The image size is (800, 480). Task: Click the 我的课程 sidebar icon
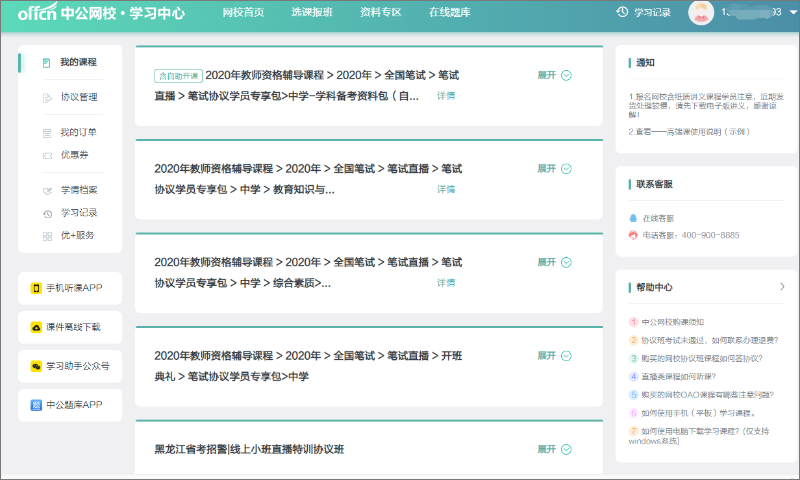46,63
